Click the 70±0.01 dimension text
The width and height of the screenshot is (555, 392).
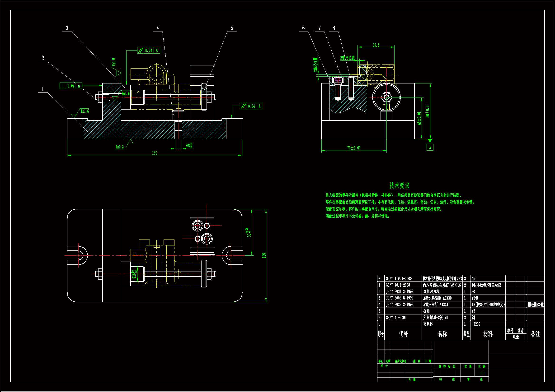pyautogui.click(x=353, y=148)
